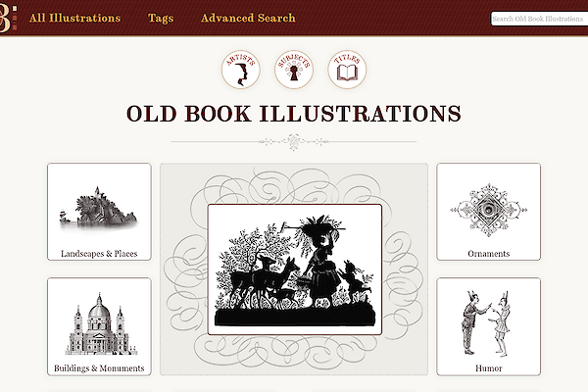Open the Humor category tile

[489, 326]
